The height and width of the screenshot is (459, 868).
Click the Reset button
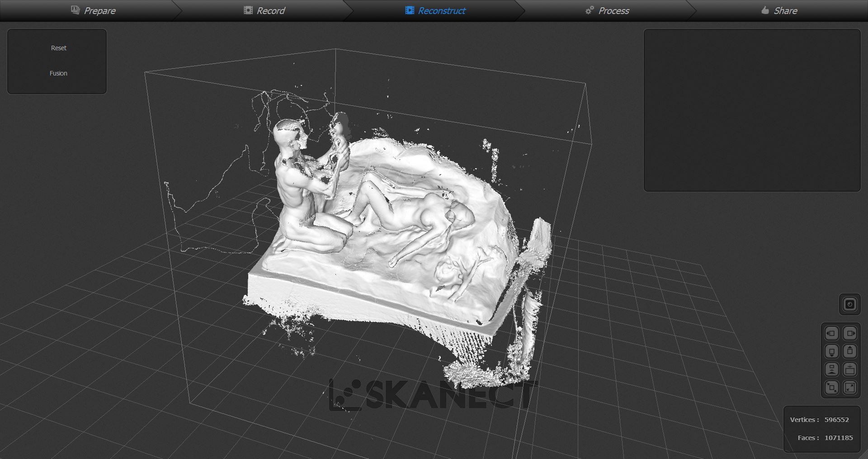(x=58, y=48)
